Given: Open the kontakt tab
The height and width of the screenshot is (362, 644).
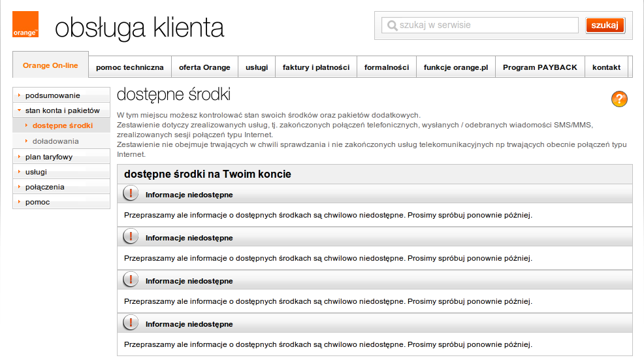Looking at the screenshot, I should [606, 67].
